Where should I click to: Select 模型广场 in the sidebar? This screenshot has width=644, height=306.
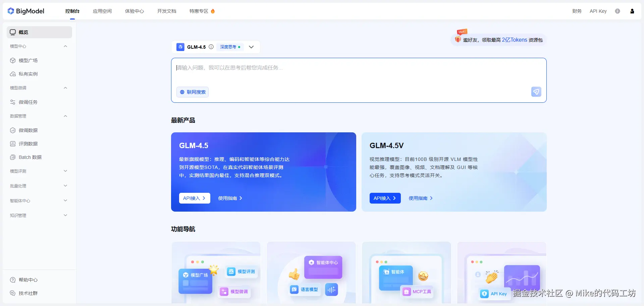[39, 60]
